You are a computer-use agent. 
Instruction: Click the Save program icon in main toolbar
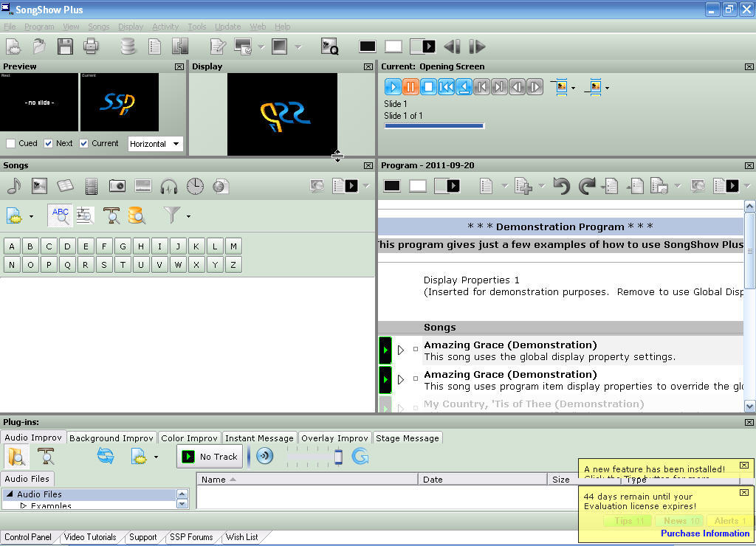pyautogui.click(x=65, y=46)
